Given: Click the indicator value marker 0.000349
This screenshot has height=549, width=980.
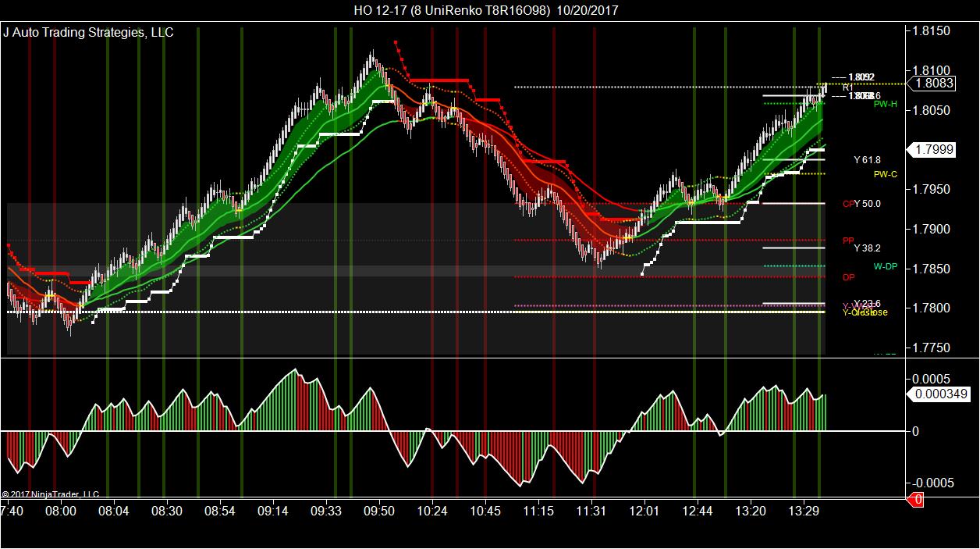Looking at the screenshot, I should [x=939, y=395].
